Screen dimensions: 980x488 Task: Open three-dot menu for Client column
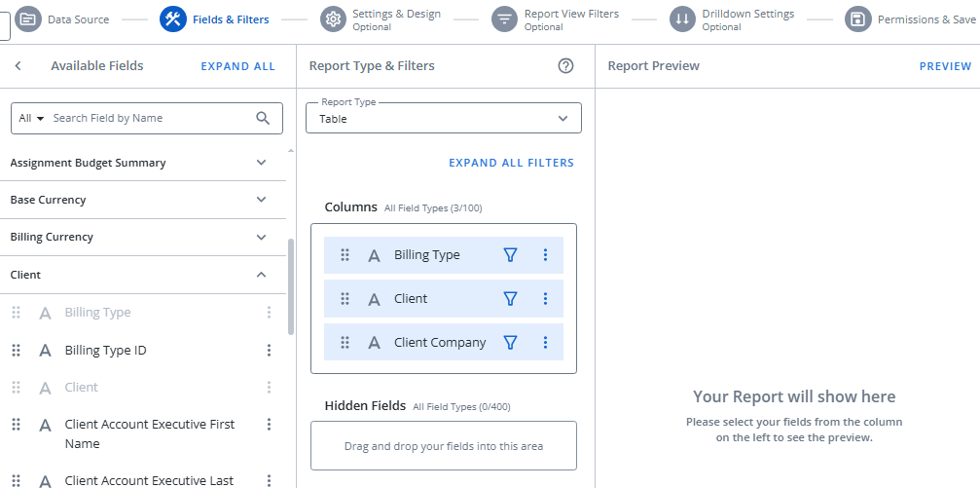pyautogui.click(x=545, y=299)
